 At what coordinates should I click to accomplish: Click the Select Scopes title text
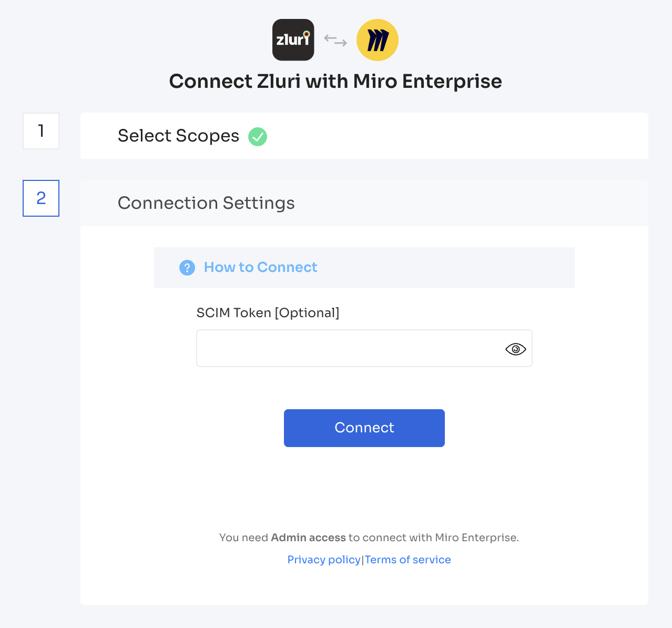[x=179, y=136]
